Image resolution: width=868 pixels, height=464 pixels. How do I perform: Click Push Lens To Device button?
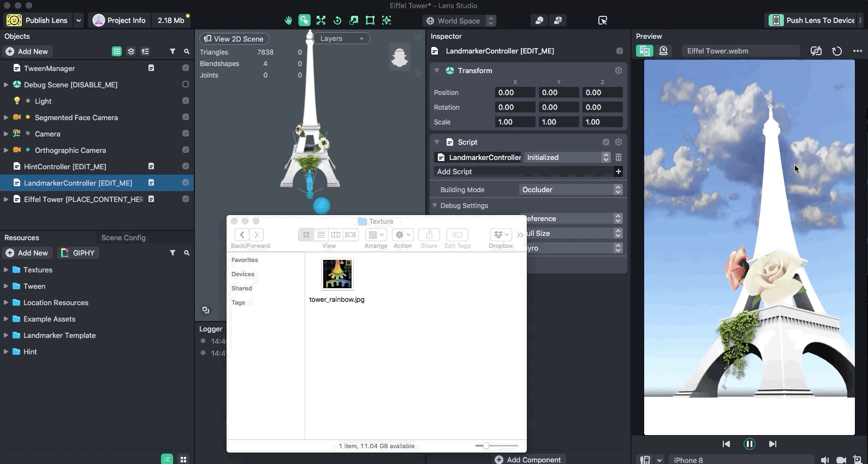[813, 20]
